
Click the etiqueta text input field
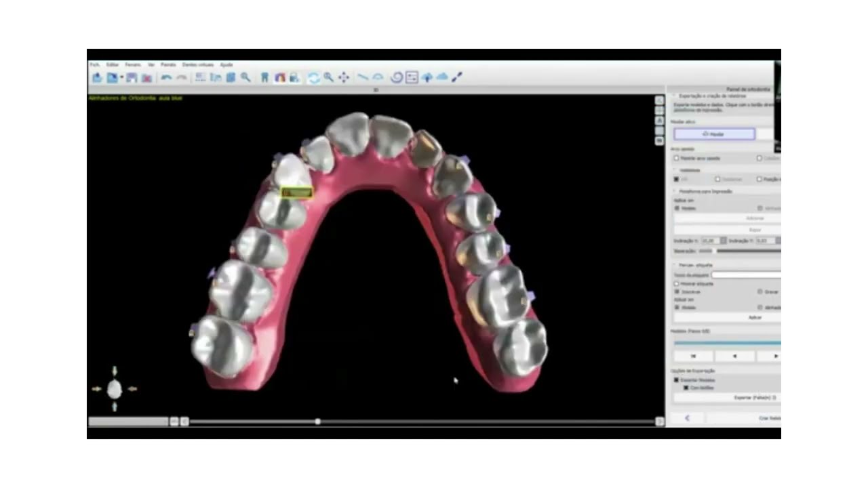[746, 275]
